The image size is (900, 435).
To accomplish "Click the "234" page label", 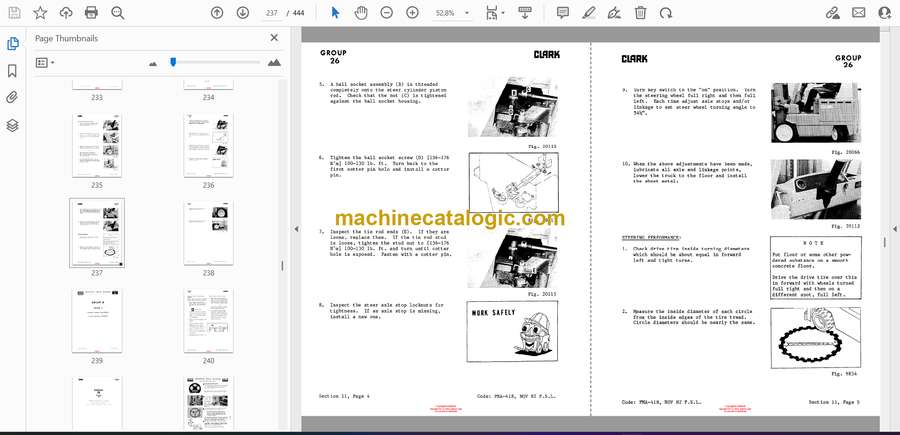I will [x=208, y=98].
